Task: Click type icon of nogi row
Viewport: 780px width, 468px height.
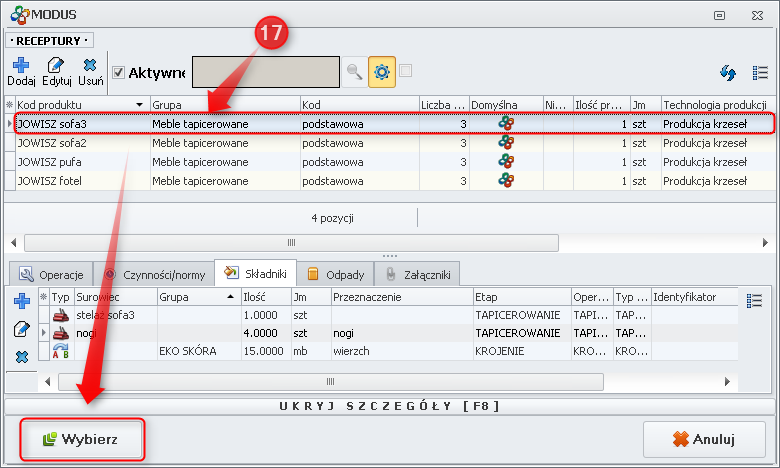Action: [61, 333]
